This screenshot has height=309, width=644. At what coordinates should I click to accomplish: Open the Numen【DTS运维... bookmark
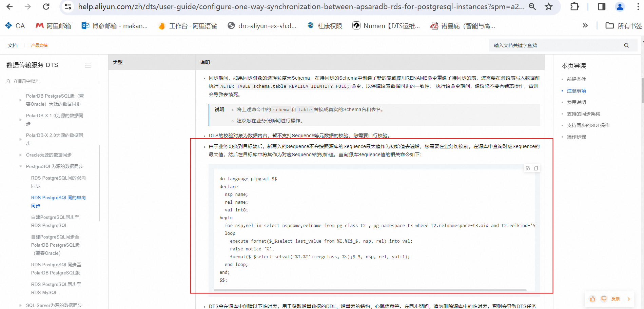pyautogui.click(x=386, y=26)
